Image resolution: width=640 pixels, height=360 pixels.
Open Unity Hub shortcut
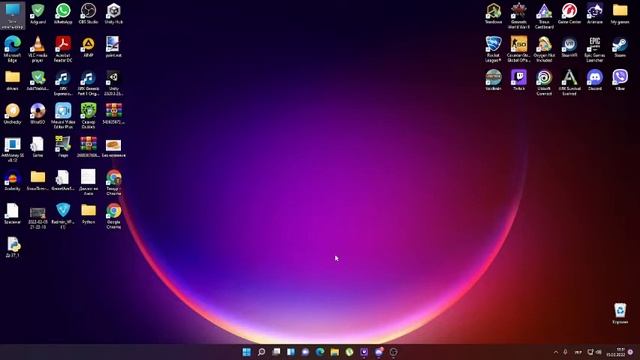tap(113, 14)
